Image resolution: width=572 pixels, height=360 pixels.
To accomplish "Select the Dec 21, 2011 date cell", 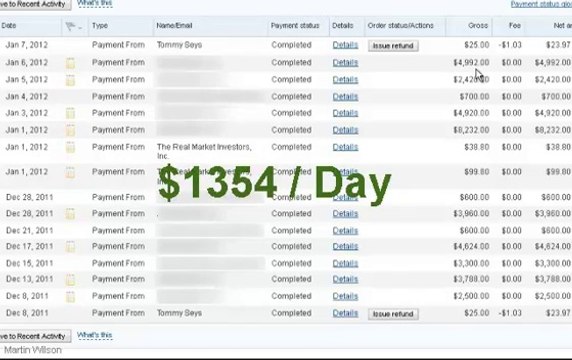I will click(x=30, y=231).
